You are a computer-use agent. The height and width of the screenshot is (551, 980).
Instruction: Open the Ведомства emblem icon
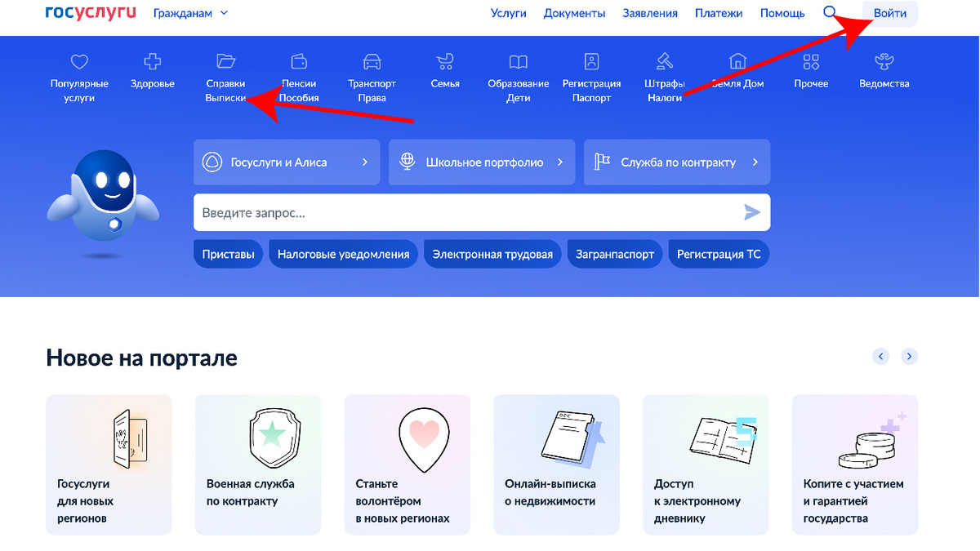(x=884, y=61)
